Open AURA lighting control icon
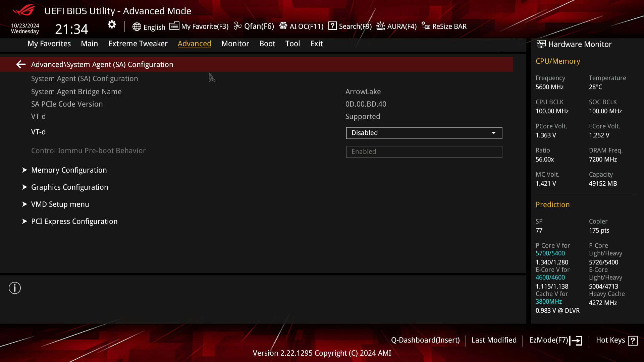644x362 pixels. click(x=380, y=26)
